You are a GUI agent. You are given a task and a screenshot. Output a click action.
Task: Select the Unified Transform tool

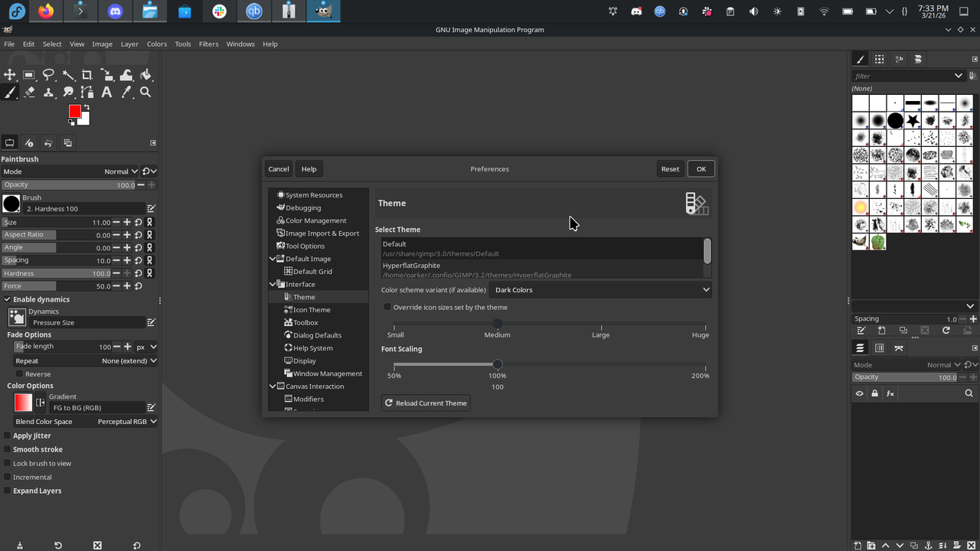[107, 74]
